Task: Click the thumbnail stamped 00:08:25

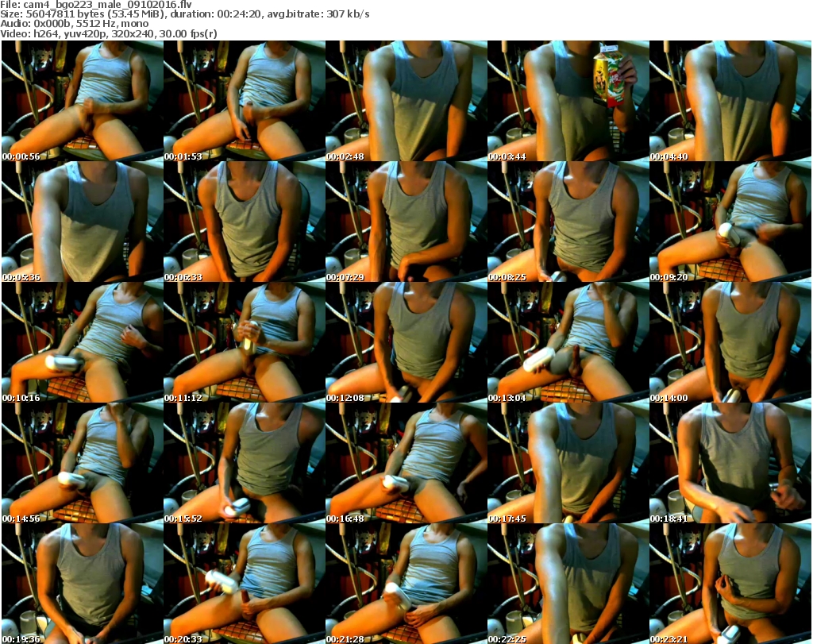Action: [x=568, y=222]
